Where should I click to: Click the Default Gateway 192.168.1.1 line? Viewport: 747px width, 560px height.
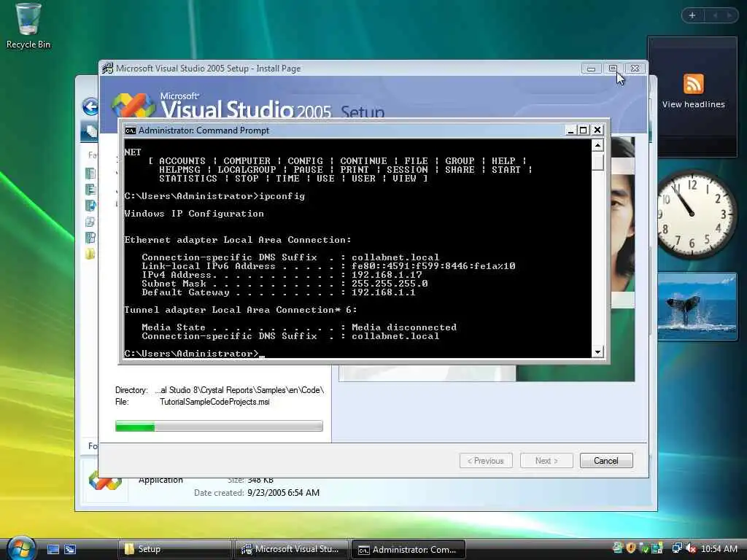click(x=278, y=292)
